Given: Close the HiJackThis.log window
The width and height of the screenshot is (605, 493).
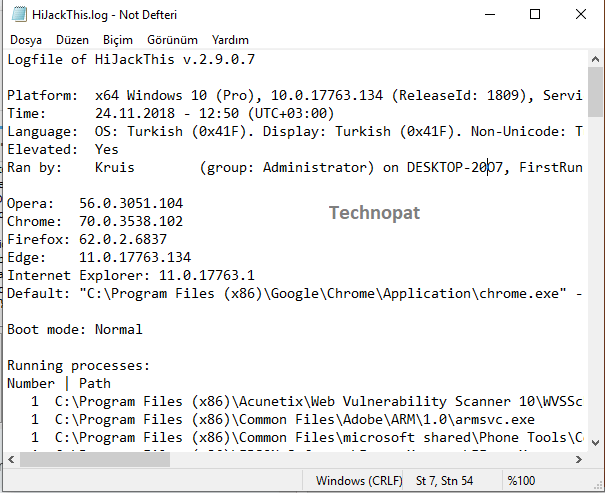Looking at the screenshot, I should [x=581, y=14].
